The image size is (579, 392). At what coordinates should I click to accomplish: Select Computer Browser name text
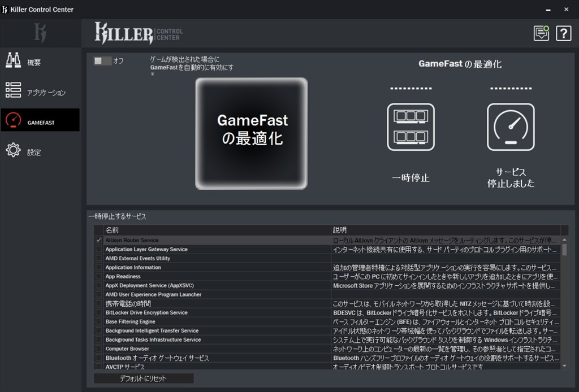[x=127, y=349]
